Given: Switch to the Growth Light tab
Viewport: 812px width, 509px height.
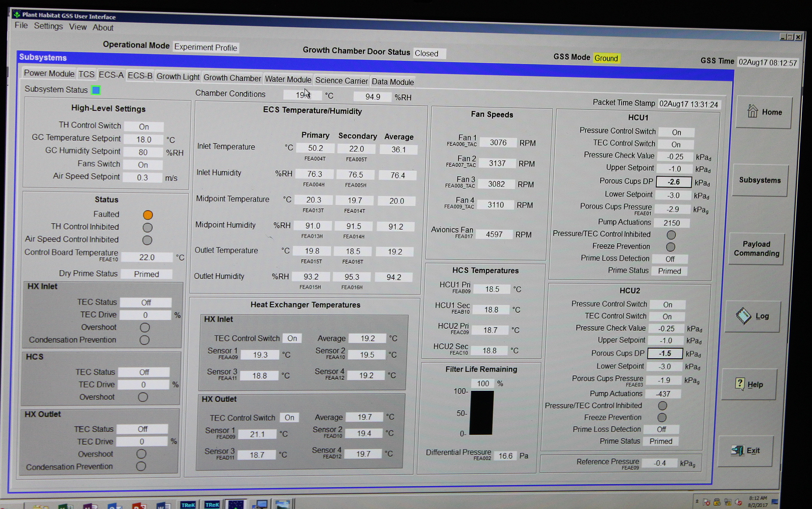Looking at the screenshot, I should coord(178,77).
